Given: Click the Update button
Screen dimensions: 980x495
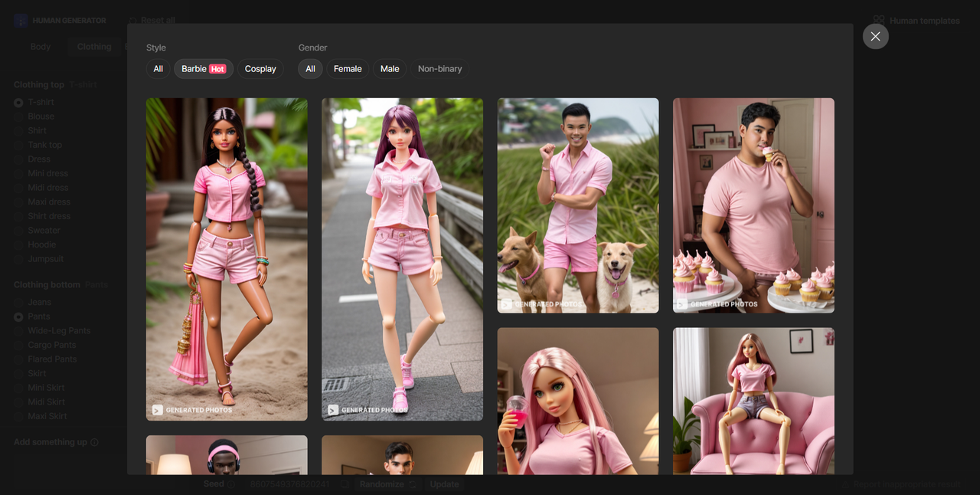Looking at the screenshot, I should click(444, 484).
